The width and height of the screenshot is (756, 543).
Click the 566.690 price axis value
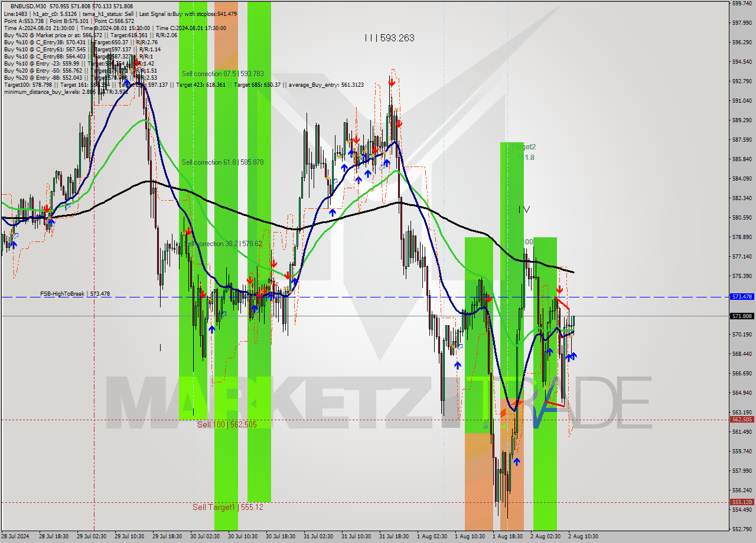(x=742, y=373)
